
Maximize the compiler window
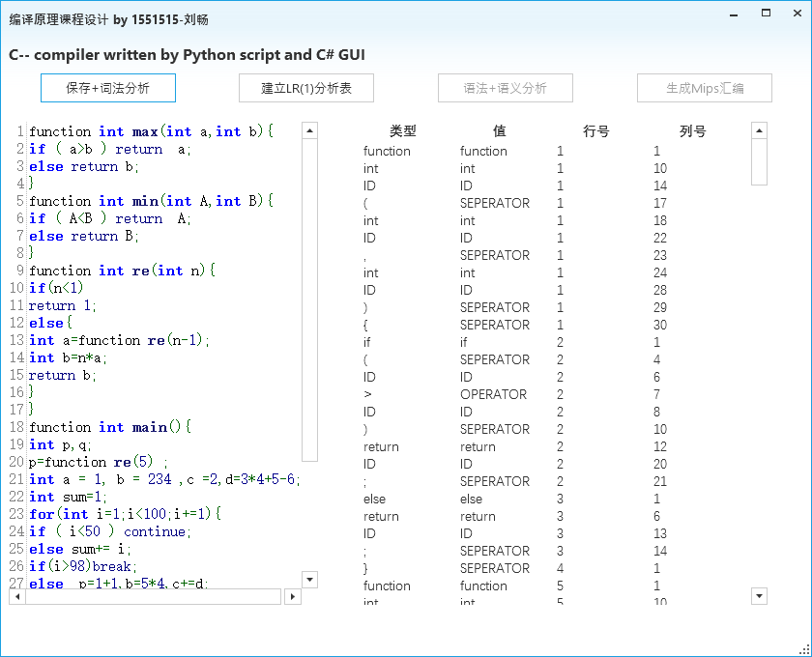(766, 14)
